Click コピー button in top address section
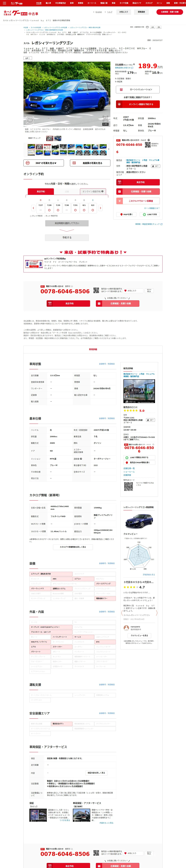186x868 pixels. click(x=156, y=166)
